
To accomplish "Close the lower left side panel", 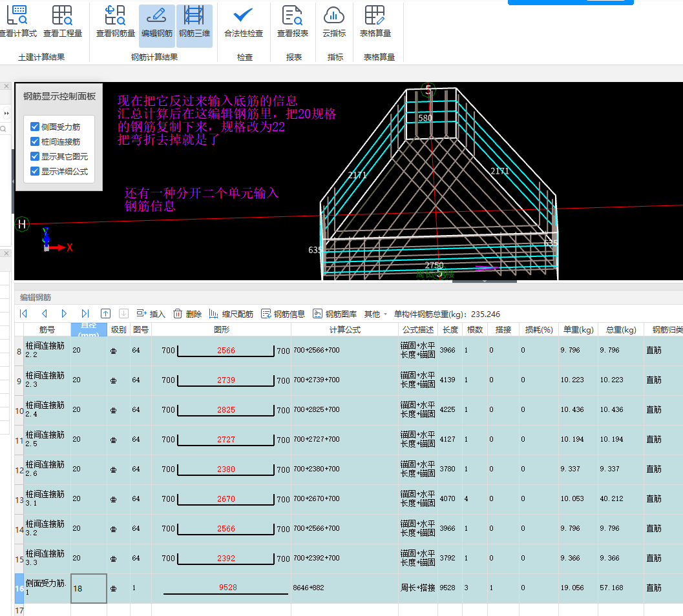I will click(x=6, y=253).
